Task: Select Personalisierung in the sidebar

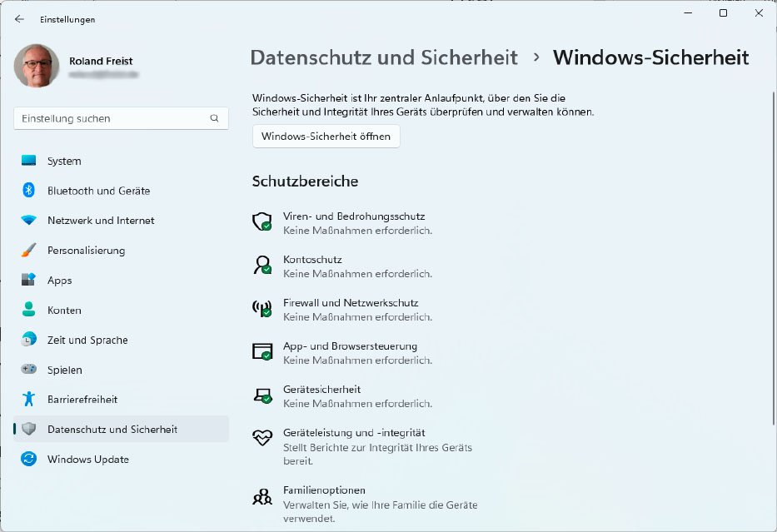Action: pos(87,251)
